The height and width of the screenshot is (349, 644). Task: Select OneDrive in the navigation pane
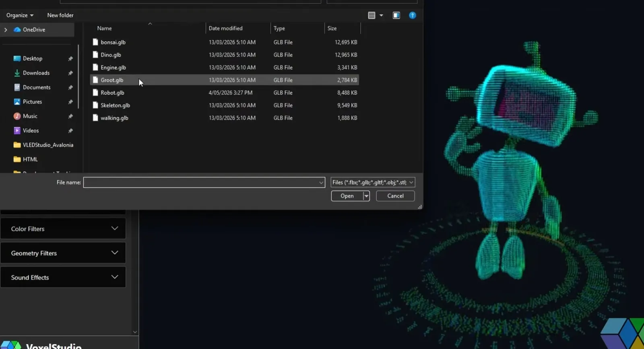tap(34, 30)
